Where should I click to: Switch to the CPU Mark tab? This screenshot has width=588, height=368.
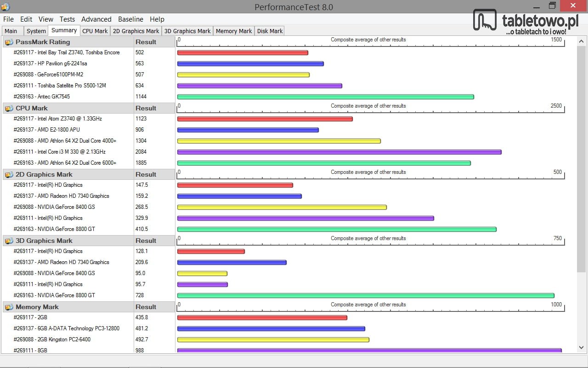95,31
